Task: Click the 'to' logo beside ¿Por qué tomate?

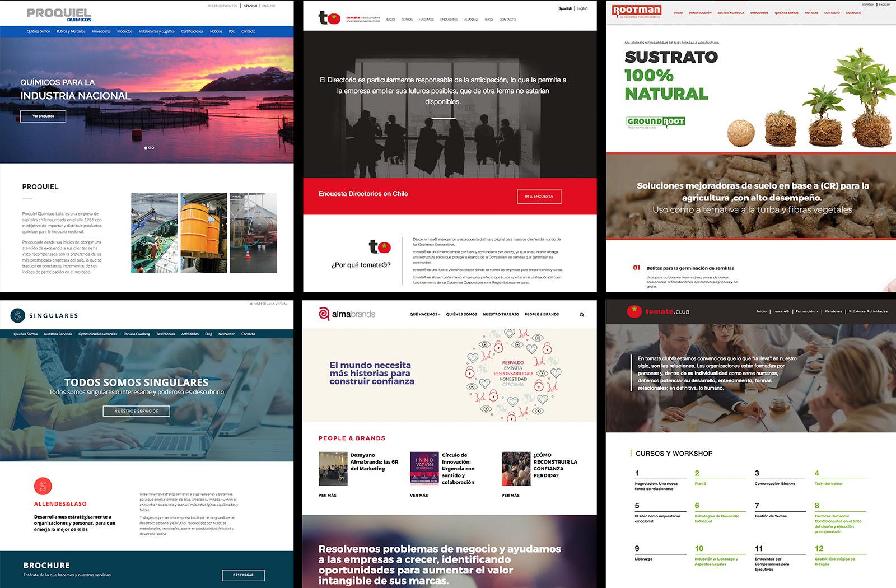Action: pyautogui.click(x=379, y=246)
